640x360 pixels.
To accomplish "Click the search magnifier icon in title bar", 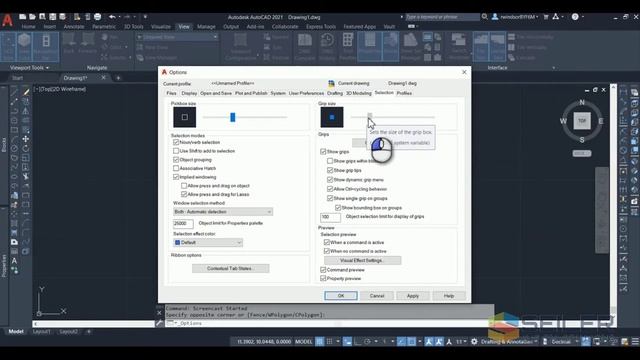I will [x=484, y=17].
